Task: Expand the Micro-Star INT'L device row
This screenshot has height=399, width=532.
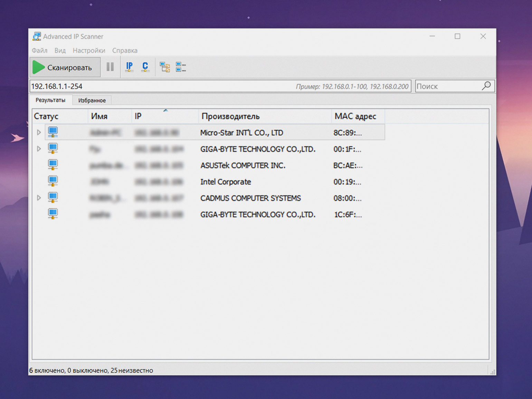Action: (39, 132)
